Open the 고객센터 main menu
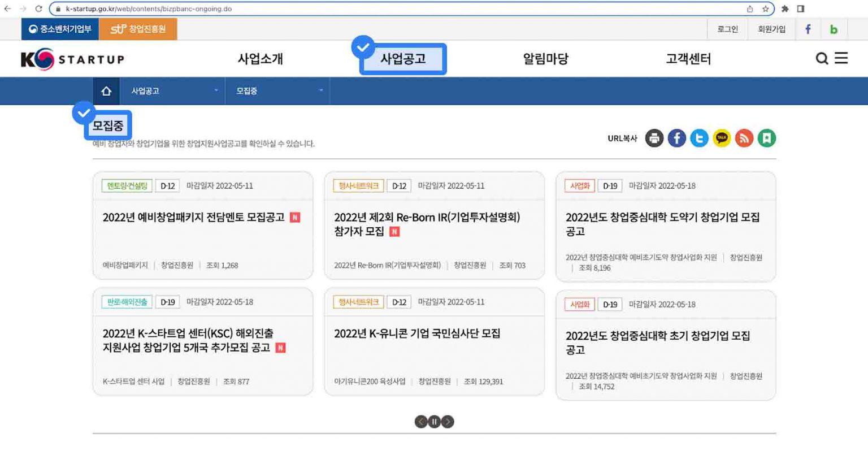The image size is (868, 468). [688, 59]
